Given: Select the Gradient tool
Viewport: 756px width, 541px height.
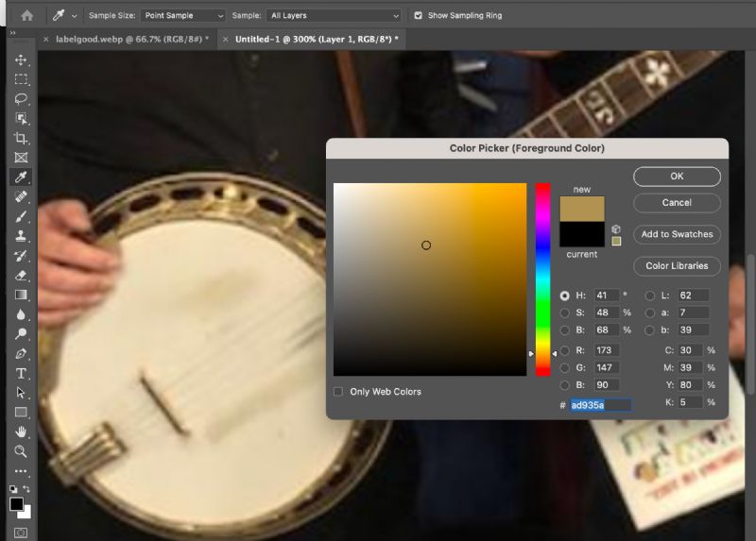Looking at the screenshot, I should (x=21, y=295).
